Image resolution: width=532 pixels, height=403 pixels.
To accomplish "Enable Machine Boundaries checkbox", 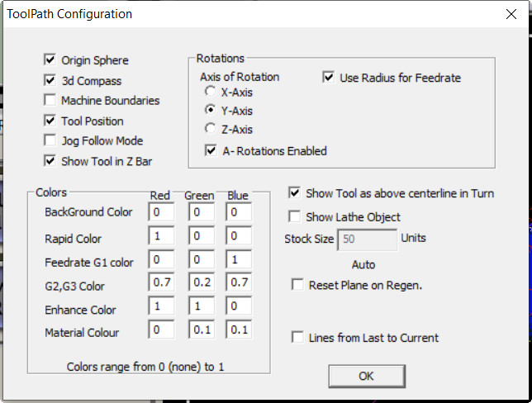I will point(50,101).
